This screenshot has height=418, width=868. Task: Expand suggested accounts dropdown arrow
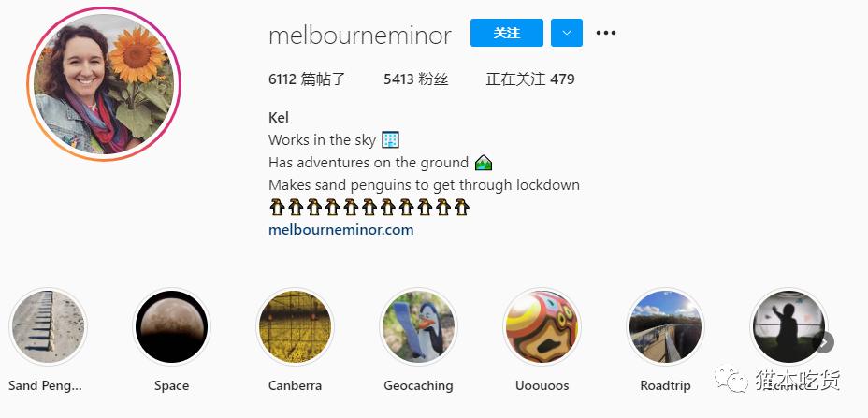coord(566,33)
